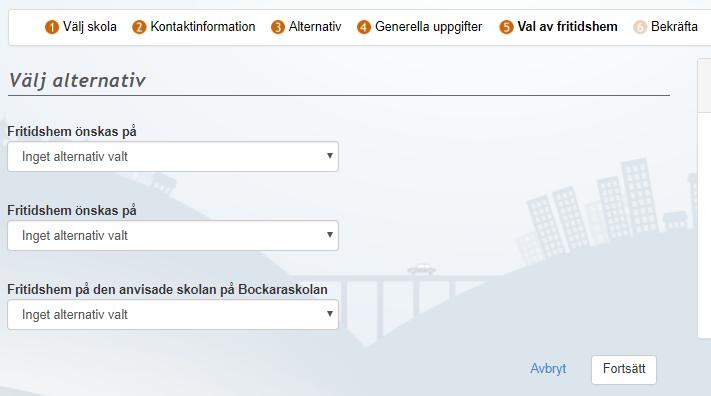Open the Bockaraskolan fritidshem dropdown

(x=173, y=314)
